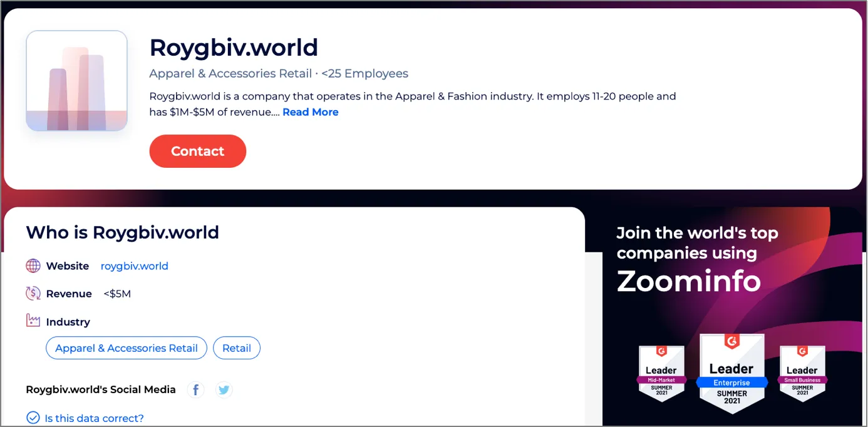Image resolution: width=868 pixels, height=427 pixels.
Task: Select the Apparel & Accessories Retail tag
Action: pyautogui.click(x=126, y=348)
